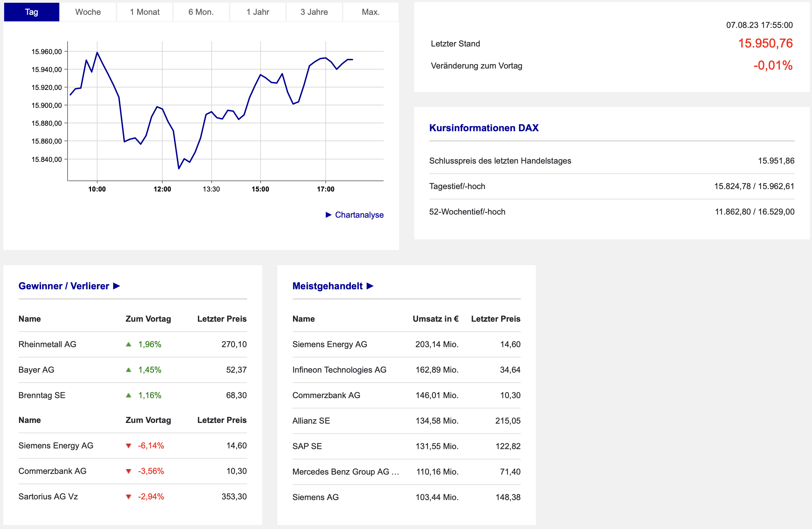Click the triangle icon before Chartanalyse
Viewport: 812px width, 529px height.
[328, 215]
